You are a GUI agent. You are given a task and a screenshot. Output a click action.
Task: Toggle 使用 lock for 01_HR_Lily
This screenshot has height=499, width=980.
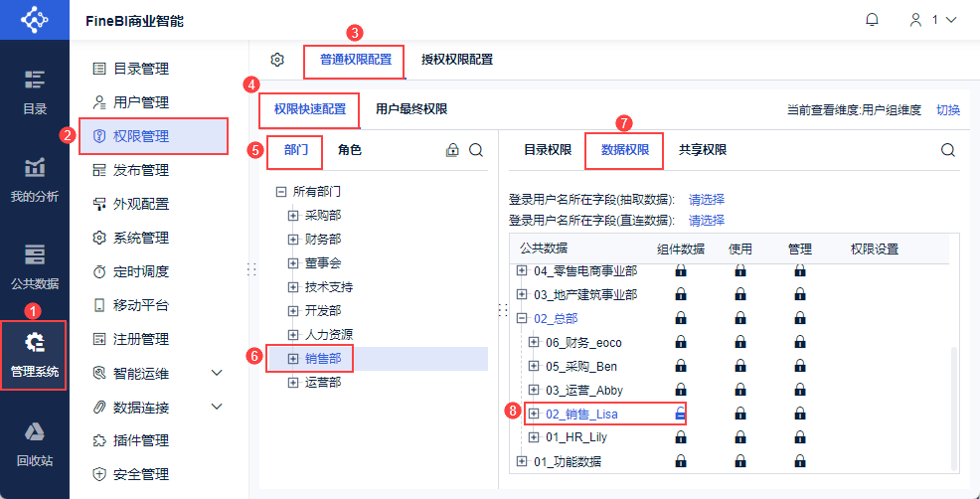(x=740, y=437)
